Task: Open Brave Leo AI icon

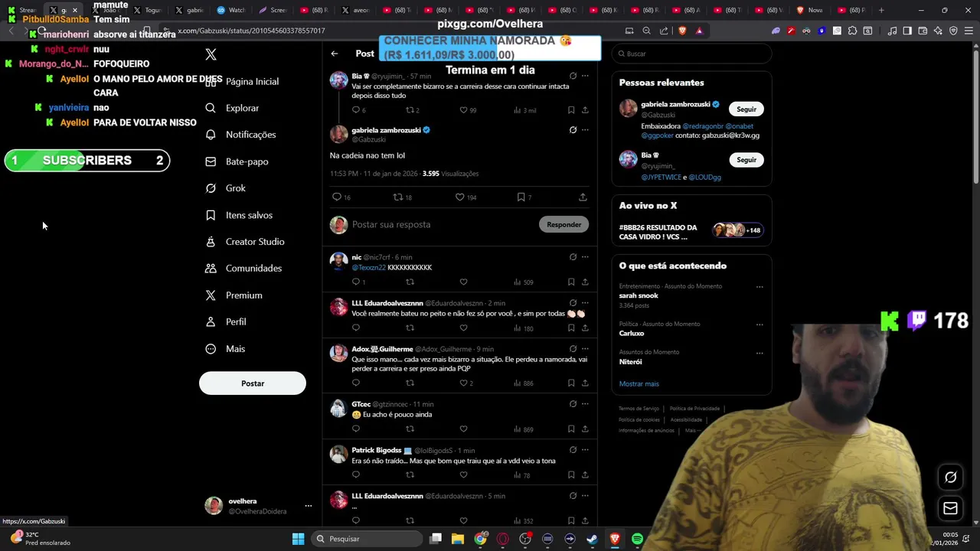Action: [938, 31]
